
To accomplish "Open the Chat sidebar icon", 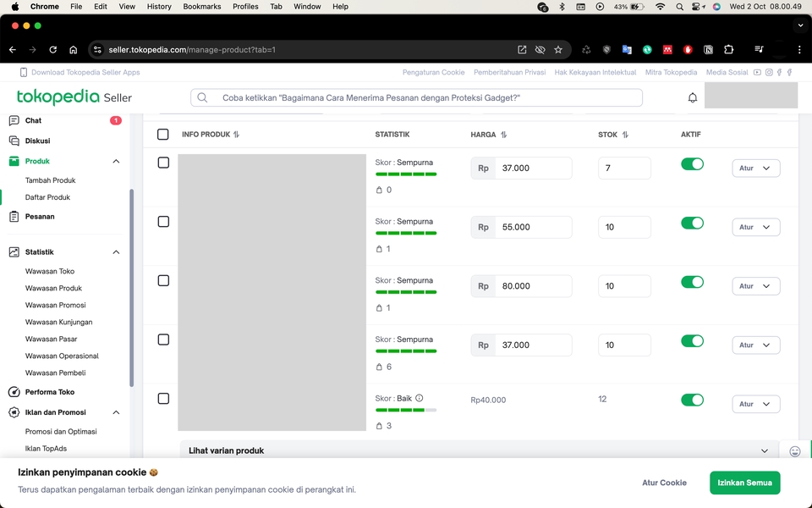I will 14,120.
